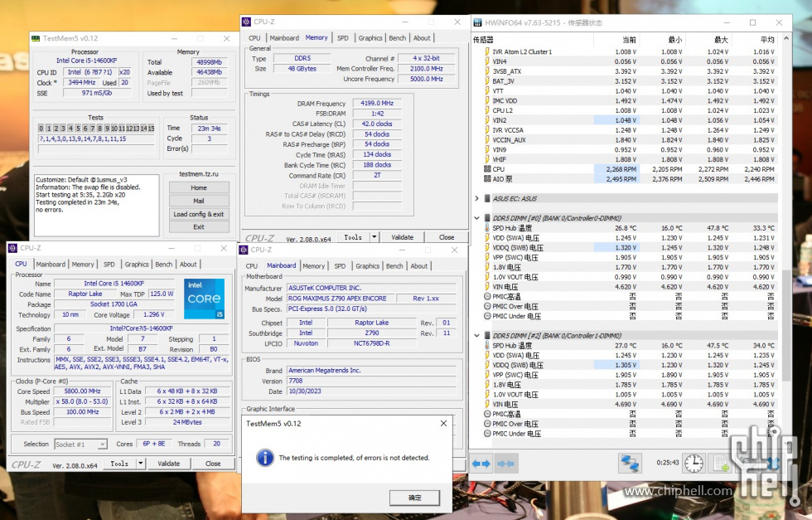Click the Exit button in TestMem5

(199, 227)
